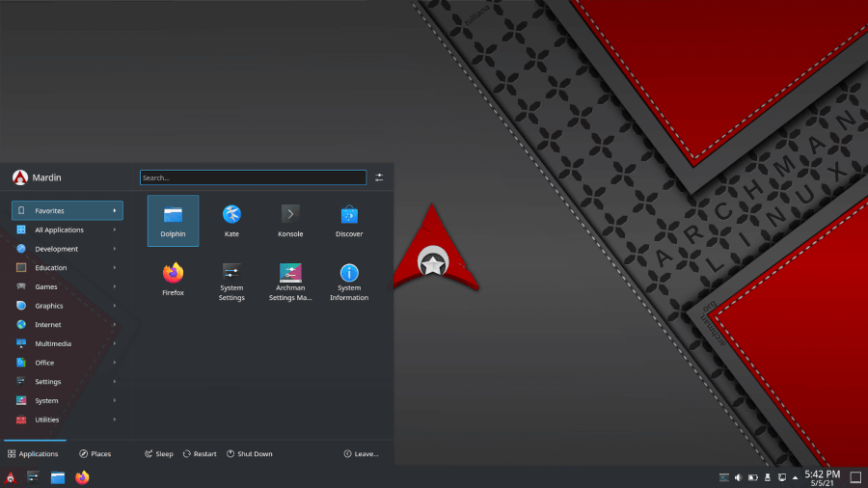Open Dolphin file manager from favorites

pyautogui.click(x=173, y=221)
